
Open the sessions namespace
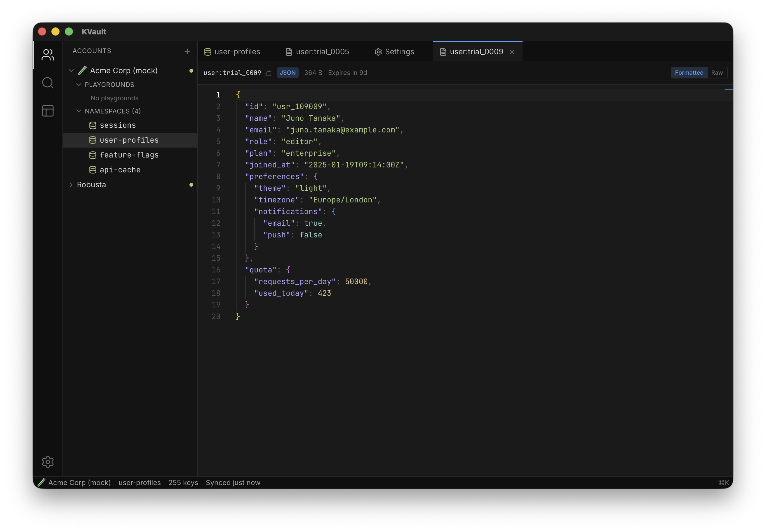(117, 125)
